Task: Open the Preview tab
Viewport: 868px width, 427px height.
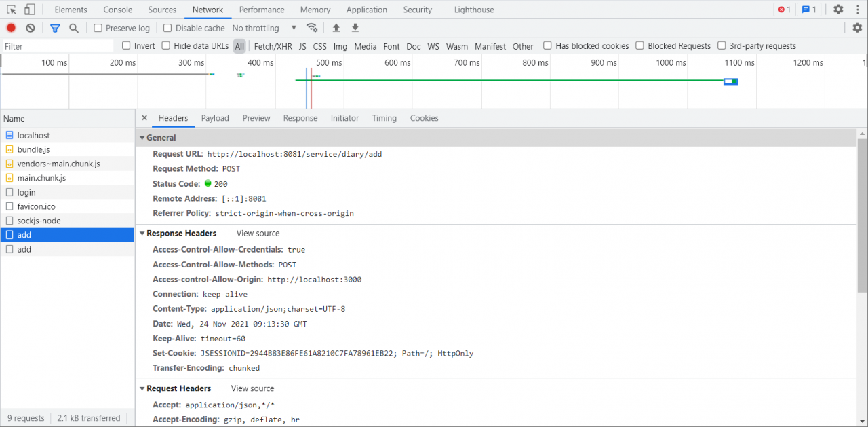Action: 256,118
